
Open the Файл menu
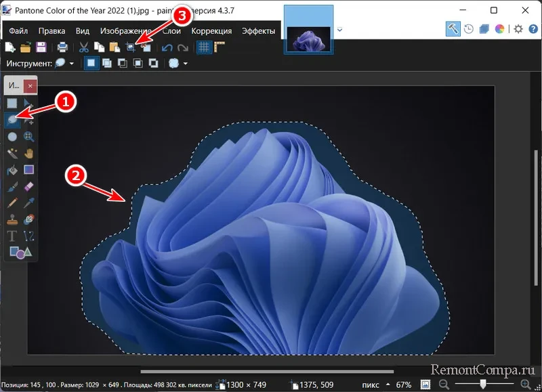pyautogui.click(x=18, y=30)
